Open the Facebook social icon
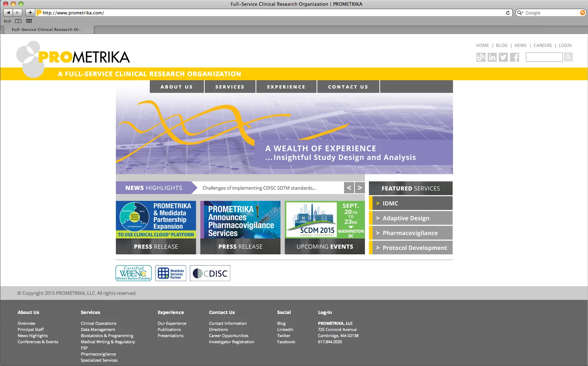 [x=514, y=57]
